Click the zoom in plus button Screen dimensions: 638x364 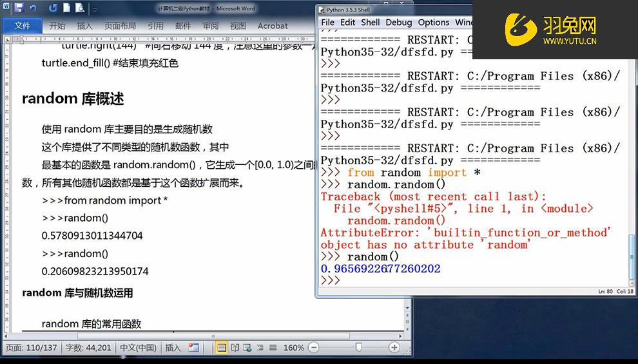(x=394, y=347)
